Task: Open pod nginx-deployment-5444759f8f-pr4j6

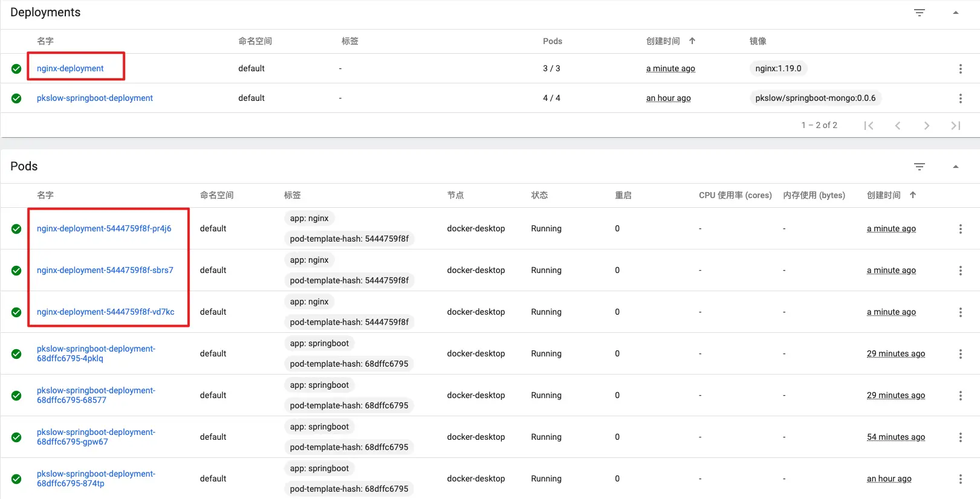Action: (104, 228)
